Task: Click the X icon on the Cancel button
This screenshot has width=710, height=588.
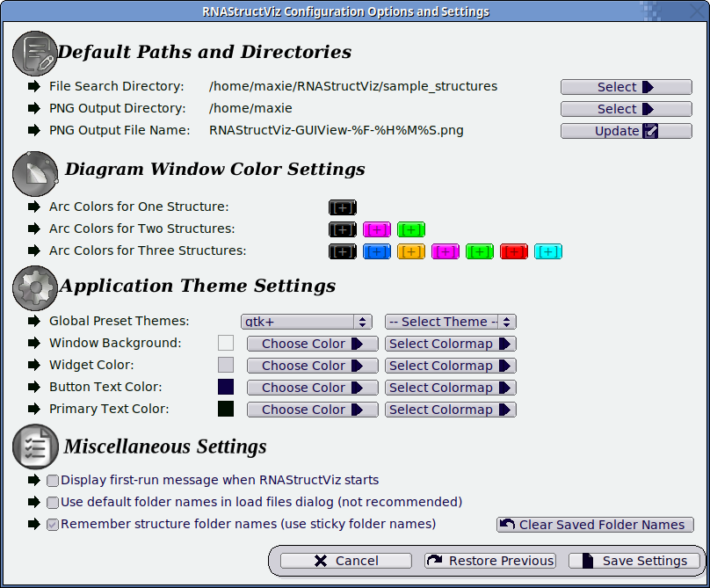Action: point(321,561)
